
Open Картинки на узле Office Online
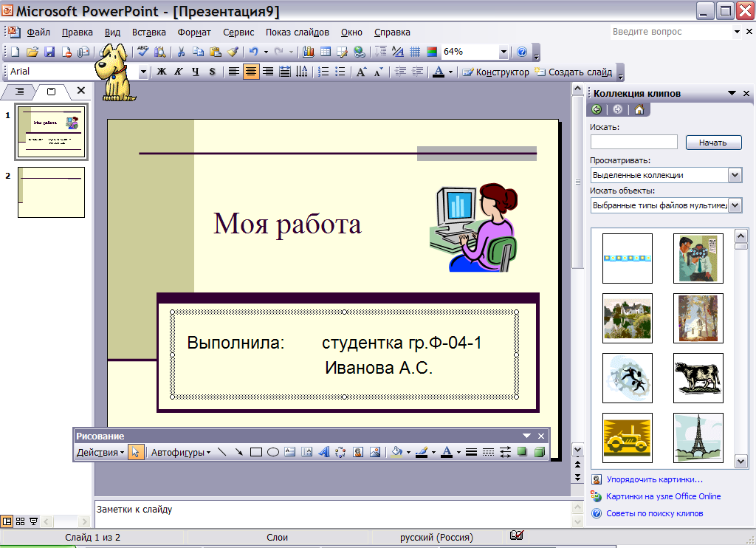pyautogui.click(x=663, y=496)
